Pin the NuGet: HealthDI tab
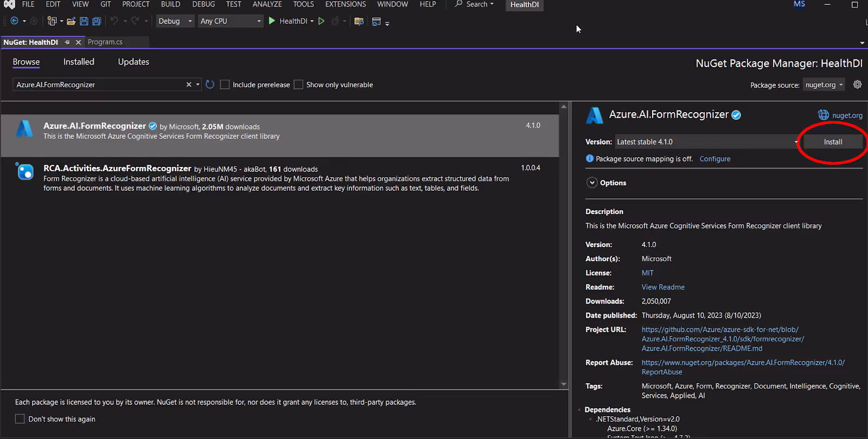The width and height of the screenshot is (868, 439). 67,42
